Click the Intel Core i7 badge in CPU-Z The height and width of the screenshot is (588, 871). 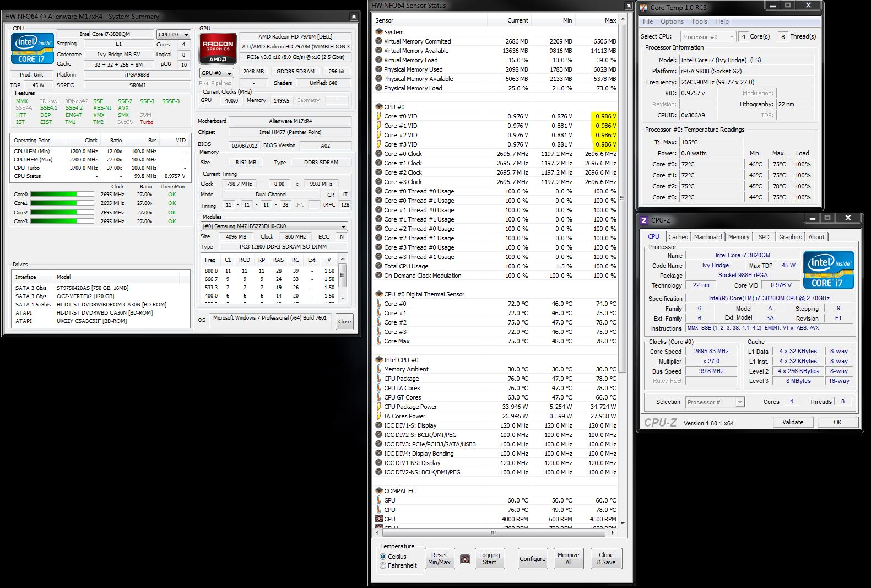pos(828,270)
